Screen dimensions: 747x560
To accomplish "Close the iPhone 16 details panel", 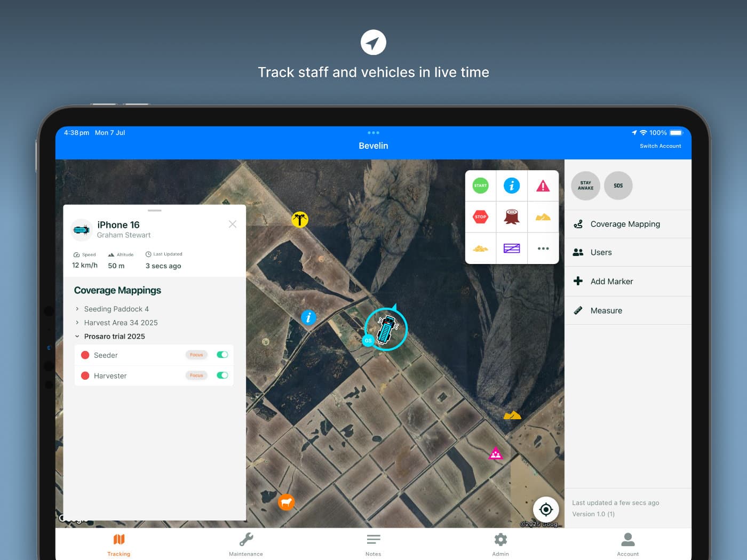I will (x=233, y=224).
